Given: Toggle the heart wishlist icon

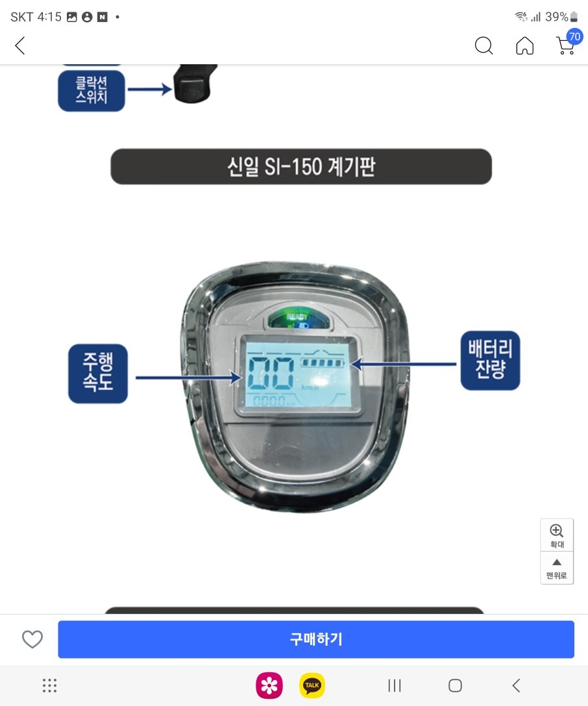Looking at the screenshot, I should [32, 639].
